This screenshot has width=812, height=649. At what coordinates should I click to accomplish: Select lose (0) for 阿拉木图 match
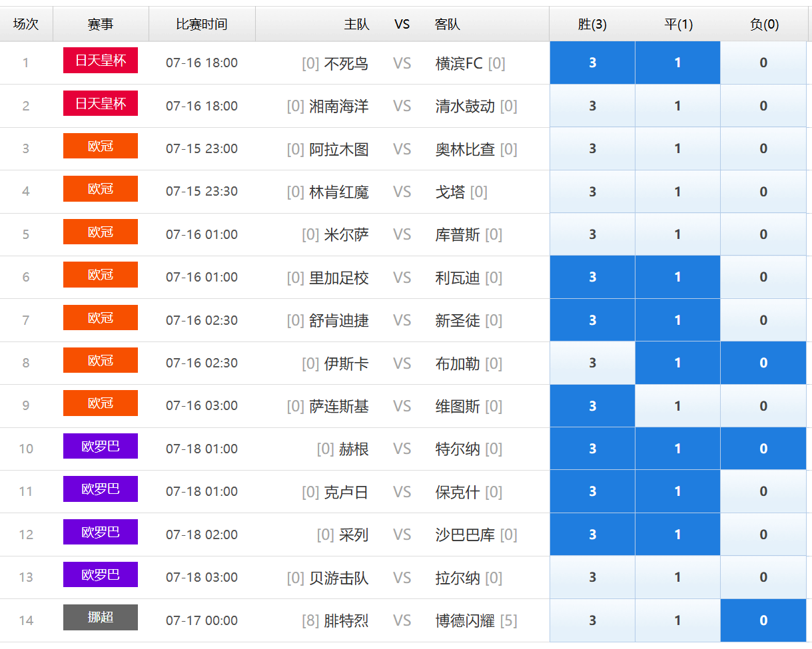763,148
